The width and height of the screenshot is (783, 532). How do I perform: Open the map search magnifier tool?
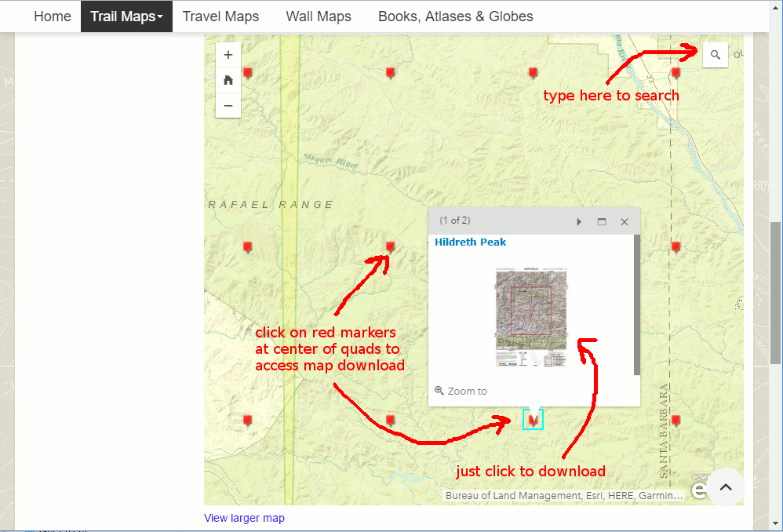coord(715,55)
